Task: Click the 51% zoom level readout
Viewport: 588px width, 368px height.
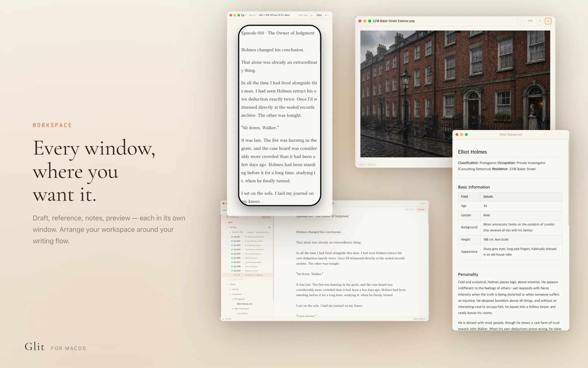Action: click(530, 21)
